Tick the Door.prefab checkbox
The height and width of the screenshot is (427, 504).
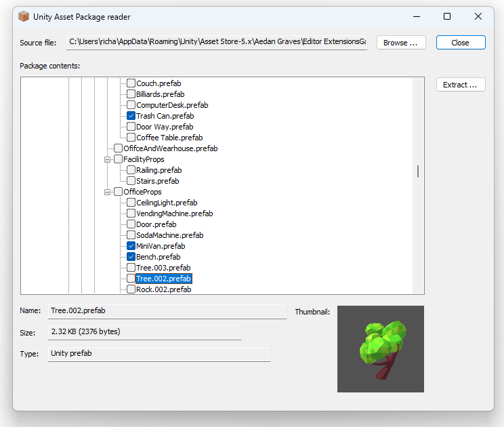click(x=131, y=224)
